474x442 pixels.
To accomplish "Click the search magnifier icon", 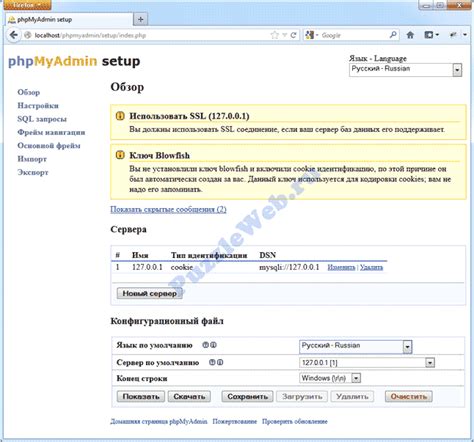I will [393, 35].
